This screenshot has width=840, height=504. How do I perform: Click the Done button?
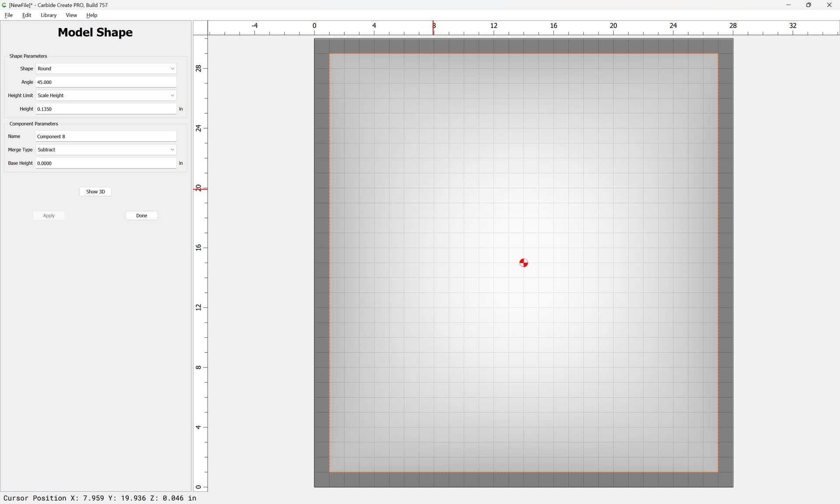click(x=141, y=216)
